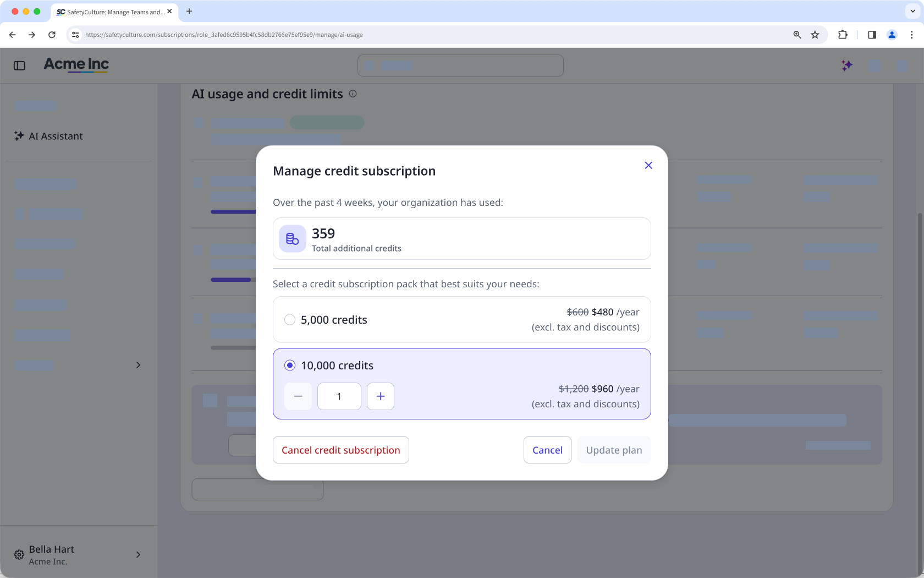The height and width of the screenshot is (578, 924).
Task: Click the info icon beside AI usage heading
Action: (x=353, y=94)
